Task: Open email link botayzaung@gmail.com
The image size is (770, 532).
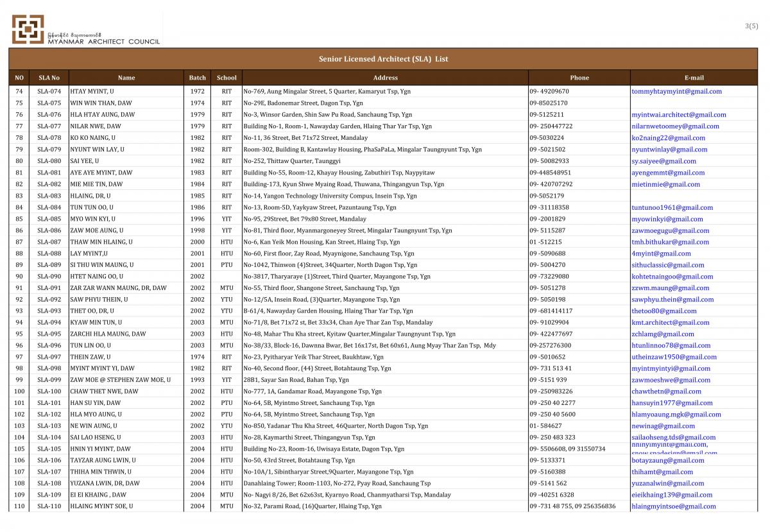Action: 668,461
